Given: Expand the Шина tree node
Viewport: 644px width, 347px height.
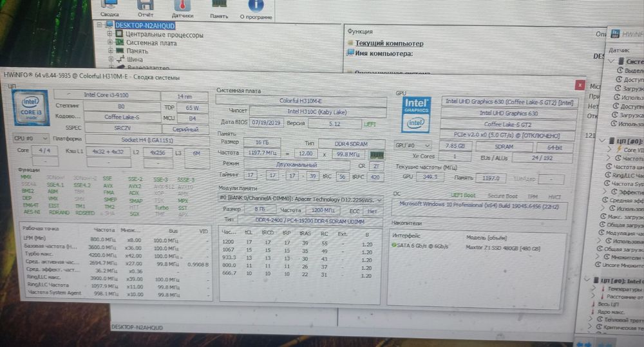Looking at the screenshot, I should coord(111,59).
